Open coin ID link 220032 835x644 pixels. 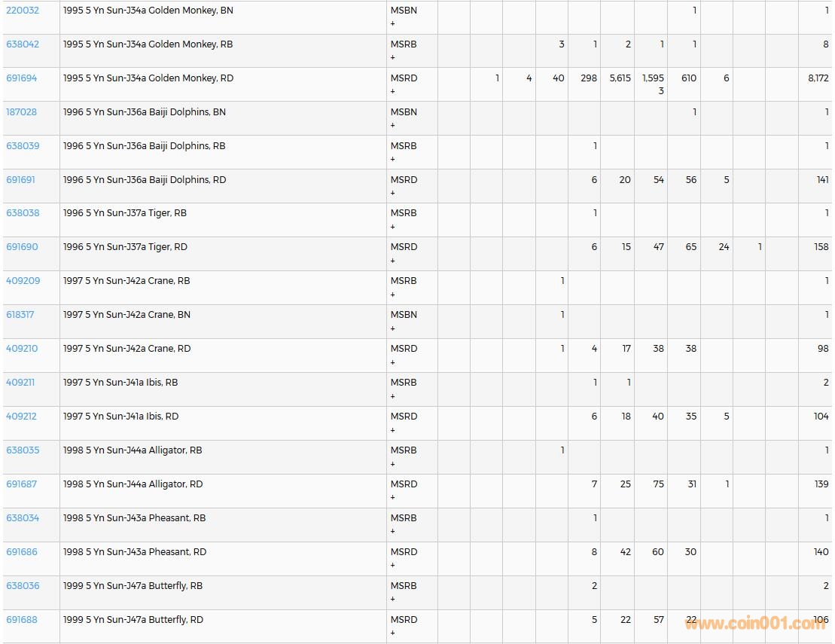[23, 11]
